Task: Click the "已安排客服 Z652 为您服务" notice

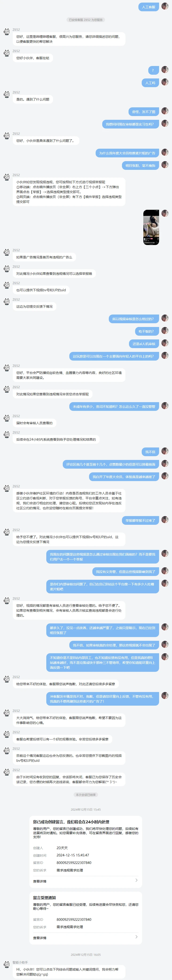Action: point(86,20)
